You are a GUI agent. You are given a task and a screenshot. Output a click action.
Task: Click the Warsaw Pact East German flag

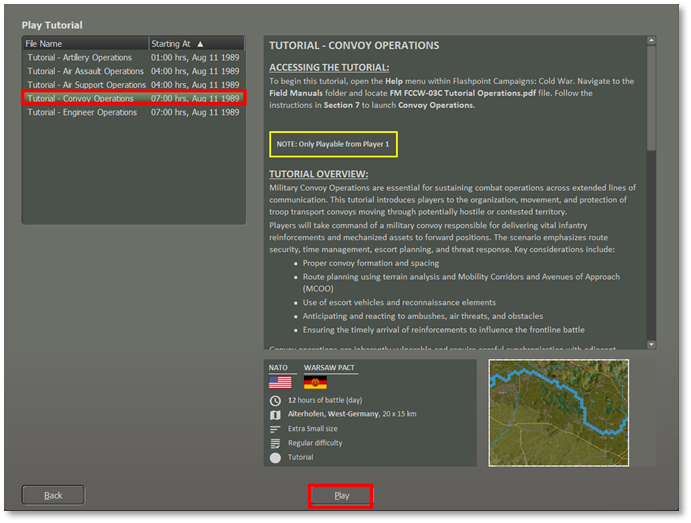(x=315, y=382)
